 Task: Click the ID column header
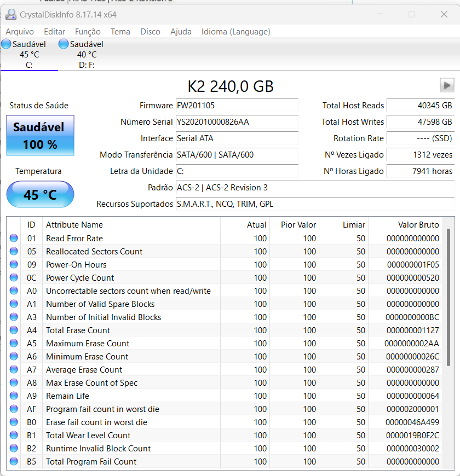coord(31,225)
